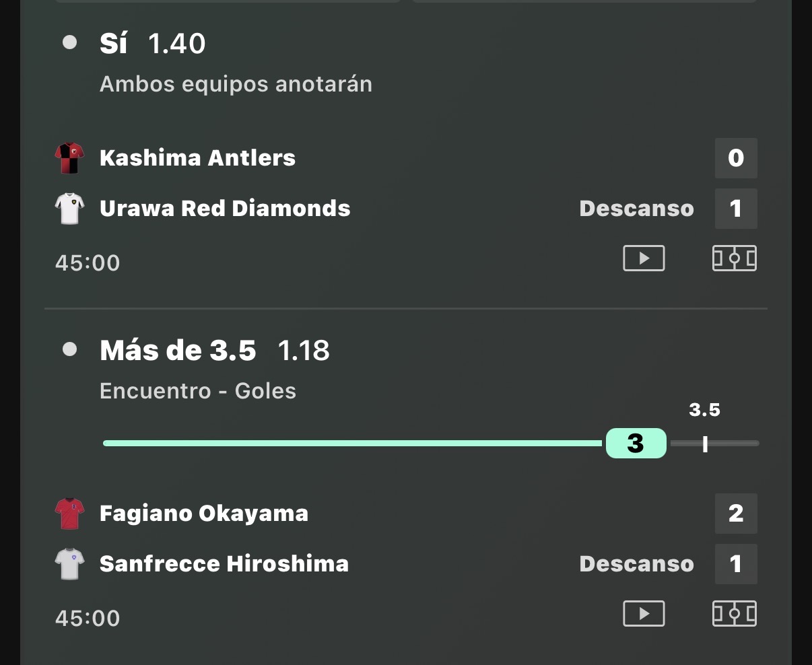This screenshot has height=665, width=812.
Task: Open the Urawa Red Diamonds team name
Action: click(x=225, y=209)
